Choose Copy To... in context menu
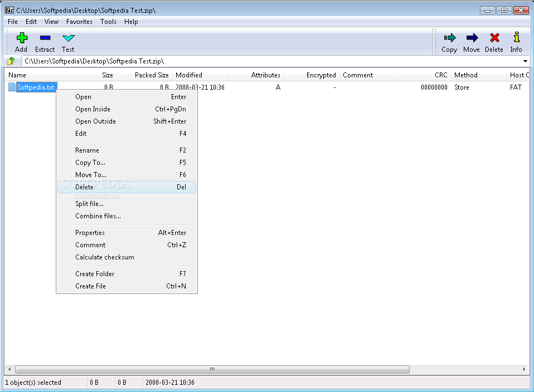The width and height of the screenshot is (534, 392). [x=127, y=163]
